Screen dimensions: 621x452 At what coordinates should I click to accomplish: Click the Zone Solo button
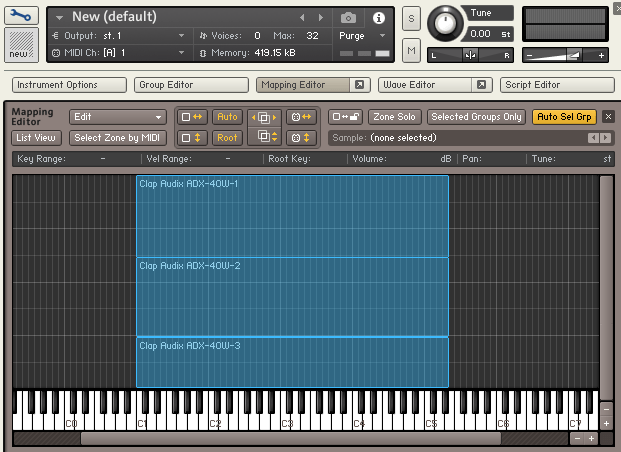coord(396,117)
